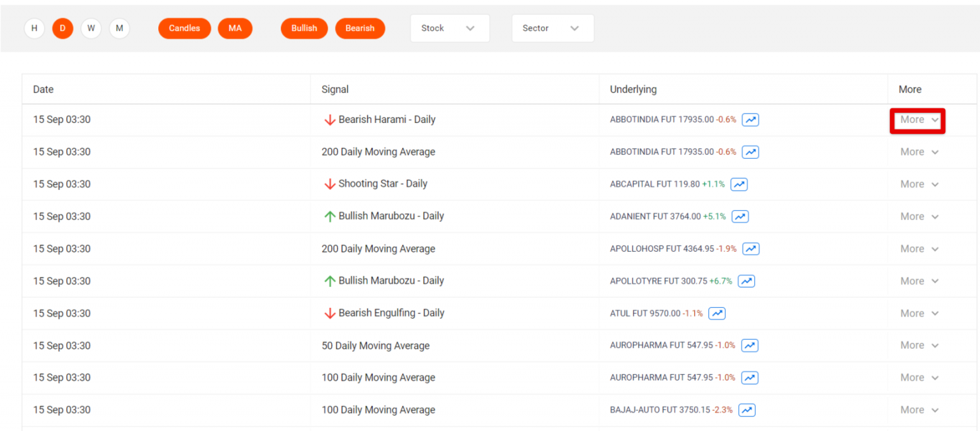Click the chart icon beside ABCAPITAL FUT
The image size is (980, 431).
click(739, 184)
